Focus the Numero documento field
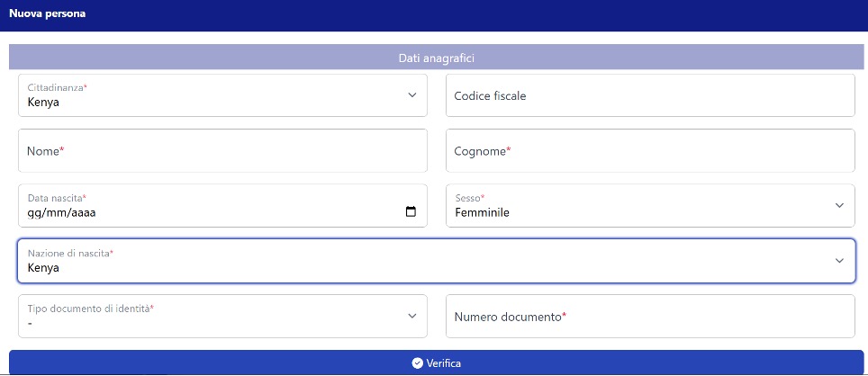 (x=650, y=317)
